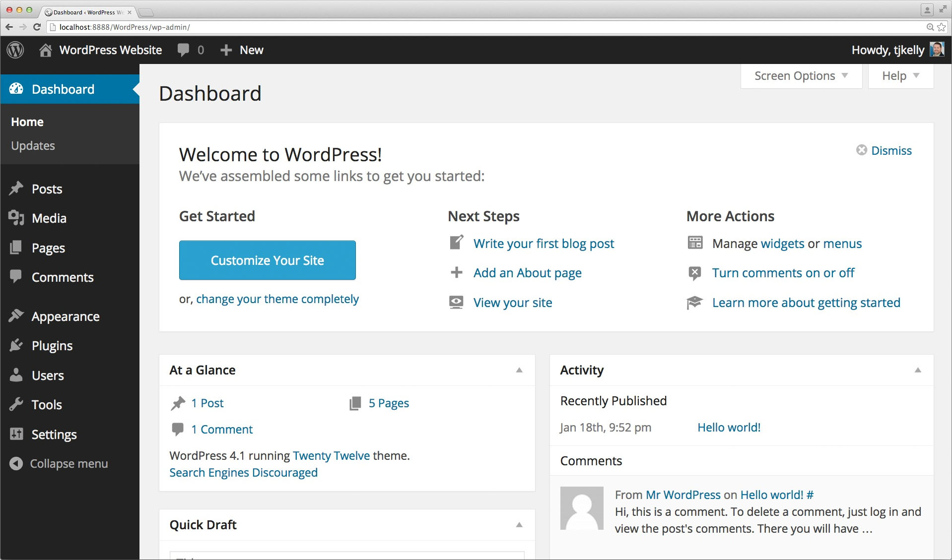Open the Screen Options dropdown
The image size is (952, 560).
[801, 76]
